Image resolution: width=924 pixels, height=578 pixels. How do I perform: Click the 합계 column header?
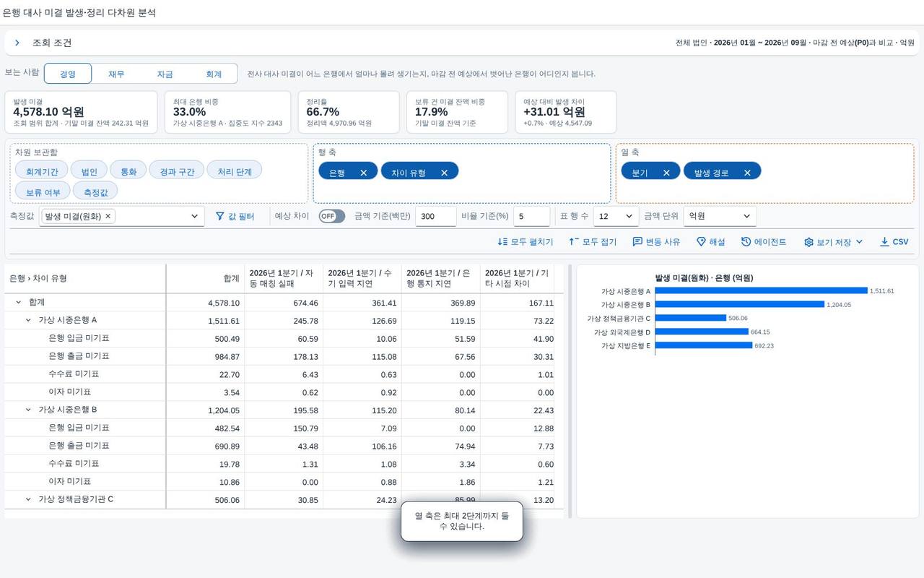pyautogui.click(x=205, y=278)
